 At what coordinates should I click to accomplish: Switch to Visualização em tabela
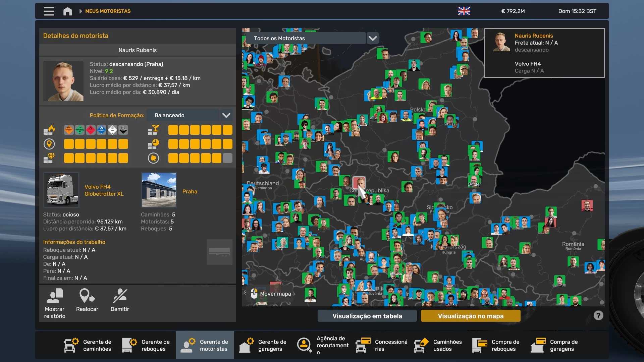point(367,316)
